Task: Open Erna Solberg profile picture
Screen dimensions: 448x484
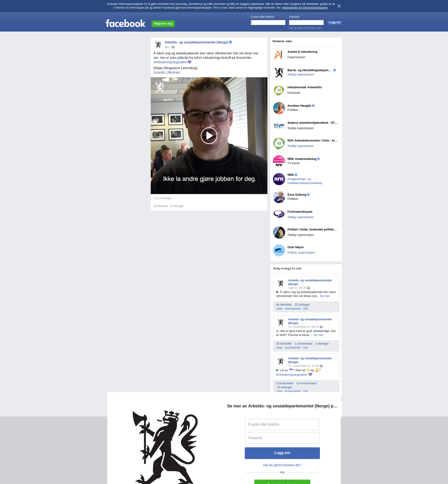Action: (x=279, y=197)
